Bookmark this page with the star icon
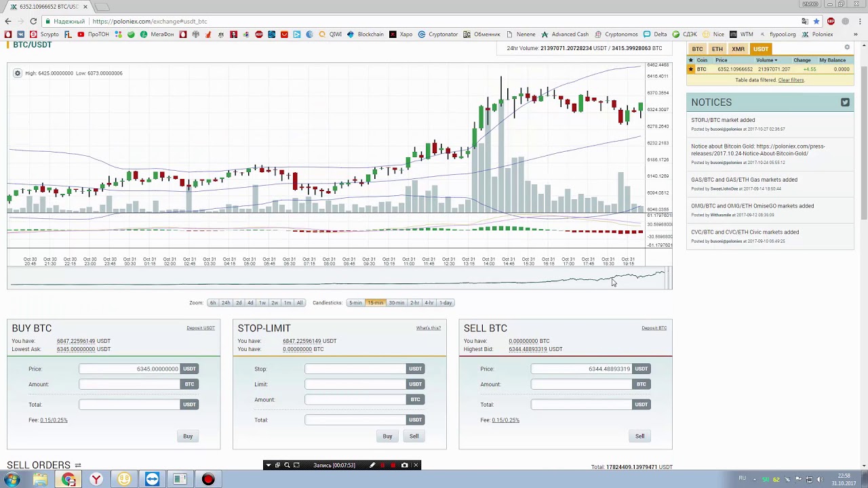The height and width of the screenshot is (488, 868). (816, 21)
